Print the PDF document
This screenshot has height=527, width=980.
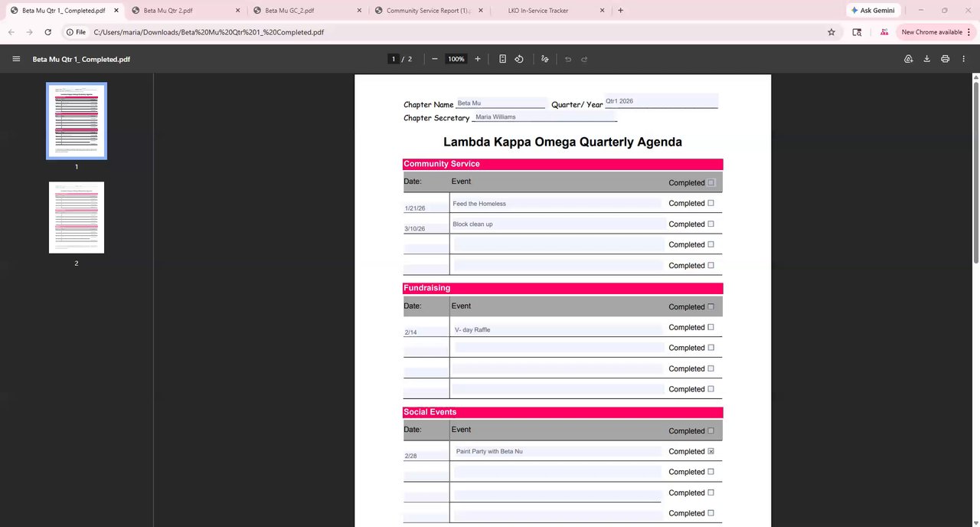946,59
